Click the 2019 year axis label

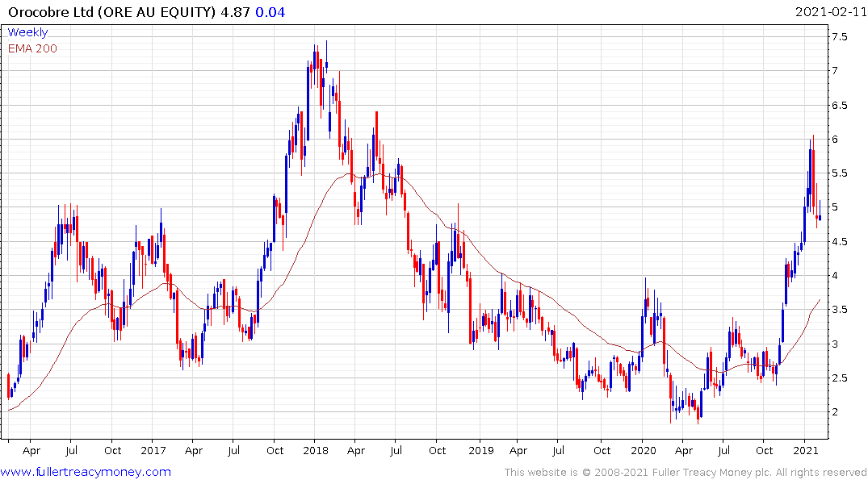(480, 450)
